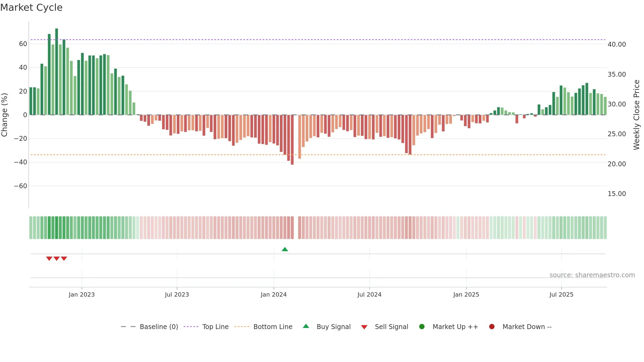Click the 25.00 price tick label

click(617, 134)
